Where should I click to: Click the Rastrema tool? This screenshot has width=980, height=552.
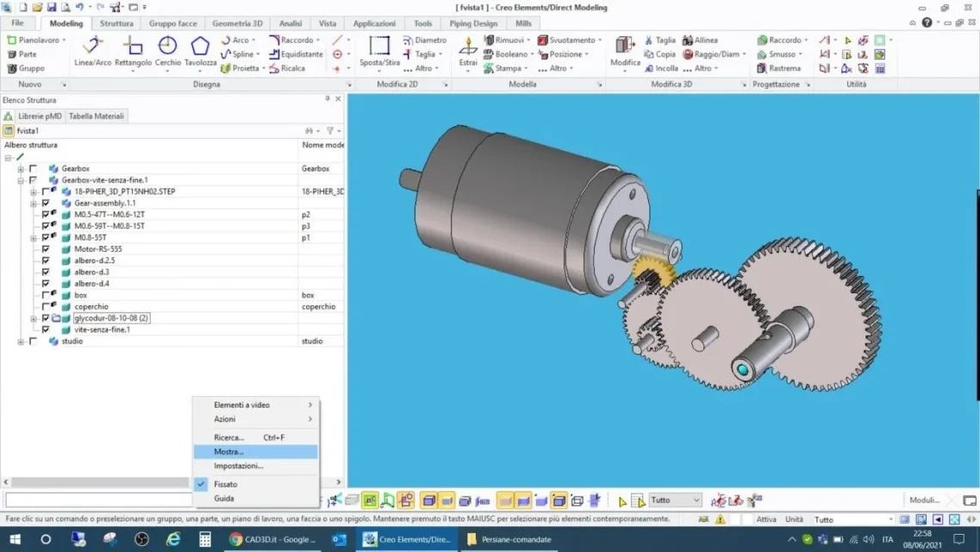(x=779, y=68)
